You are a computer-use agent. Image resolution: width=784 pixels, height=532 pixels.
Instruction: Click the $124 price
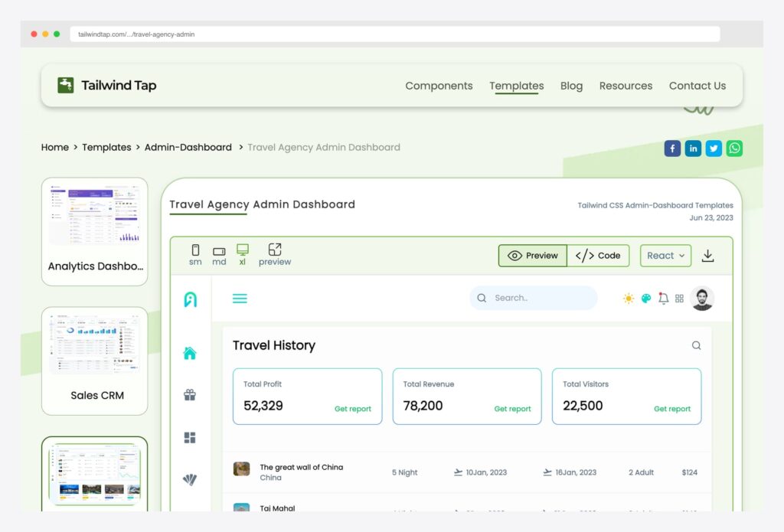(x=690, y=472)
